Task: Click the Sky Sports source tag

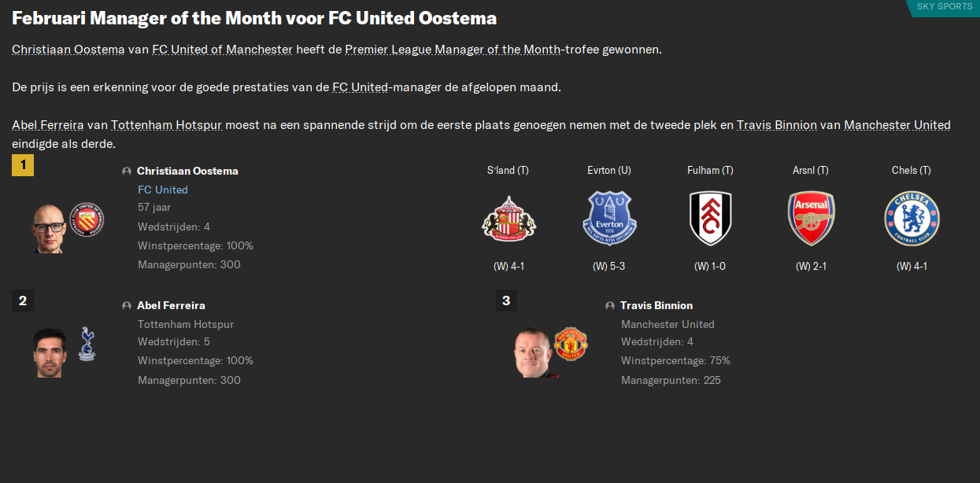Action: tap(944, 7)
